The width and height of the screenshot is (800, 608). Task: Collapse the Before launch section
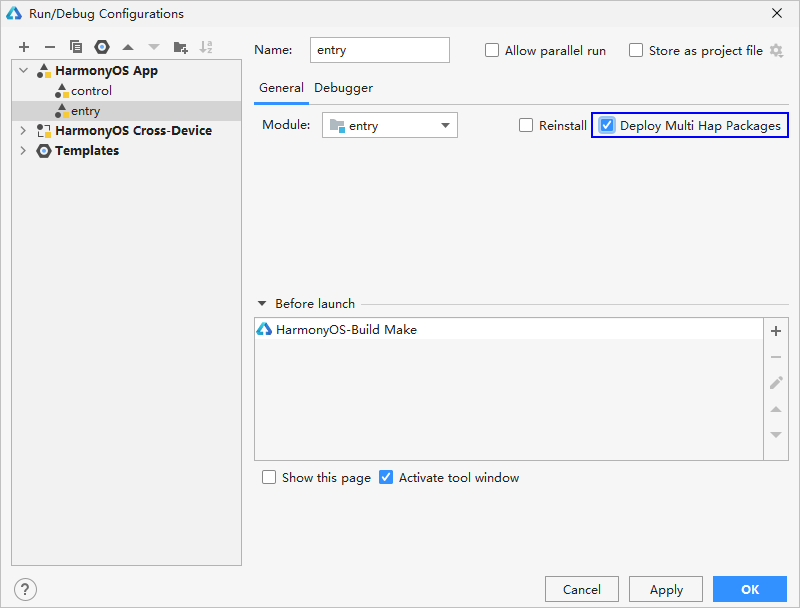262,303
